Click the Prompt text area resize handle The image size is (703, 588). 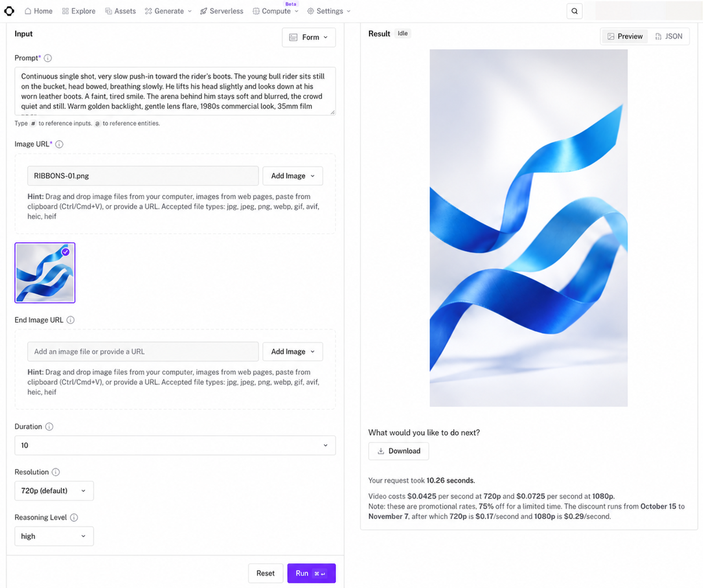pyautogui.click(x=333, y=112)
